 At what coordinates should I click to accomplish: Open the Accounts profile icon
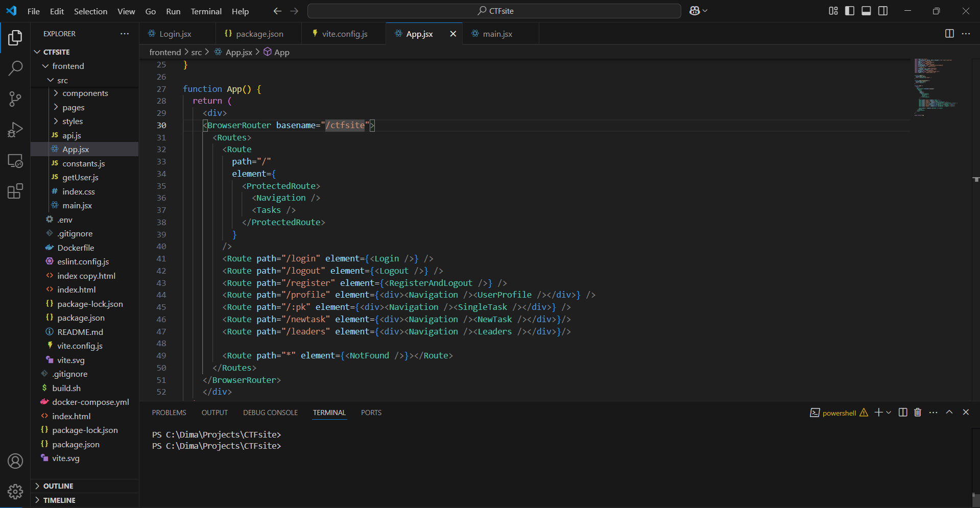point(15,461)
